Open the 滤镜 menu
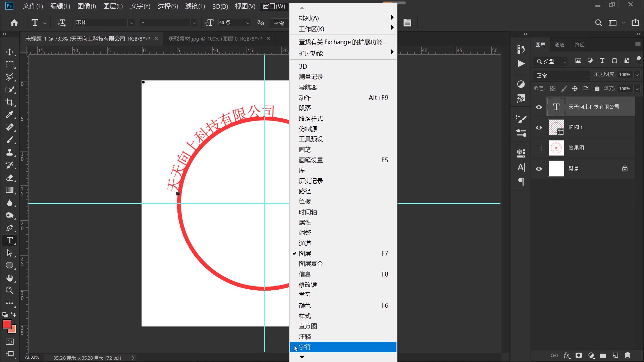Viewport: 644px width, 362px height. 195,6
